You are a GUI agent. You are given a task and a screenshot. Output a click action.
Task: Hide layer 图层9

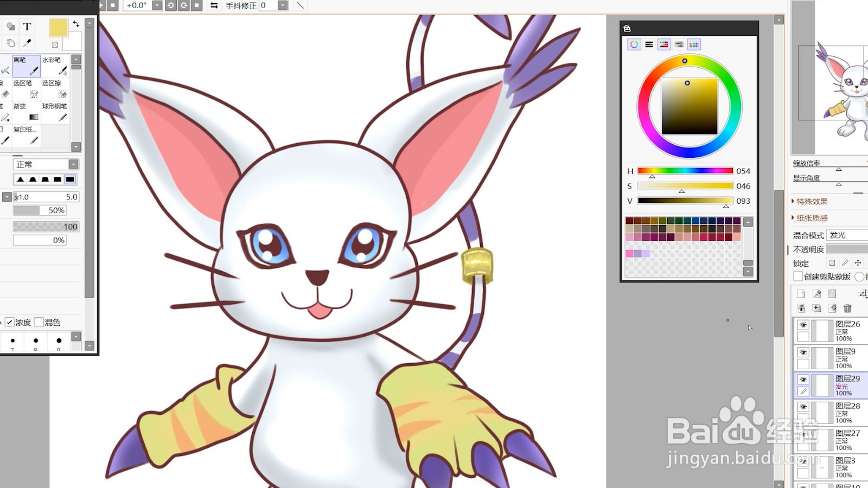tap(803, 352)
